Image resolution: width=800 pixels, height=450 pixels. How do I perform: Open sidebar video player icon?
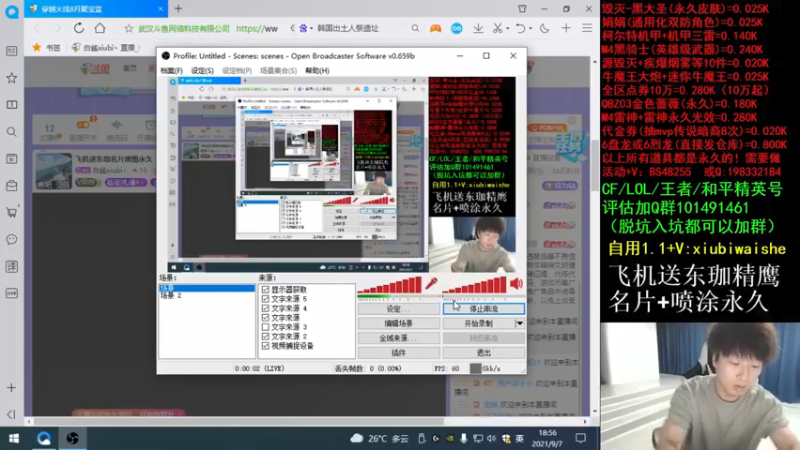(11, 159)
